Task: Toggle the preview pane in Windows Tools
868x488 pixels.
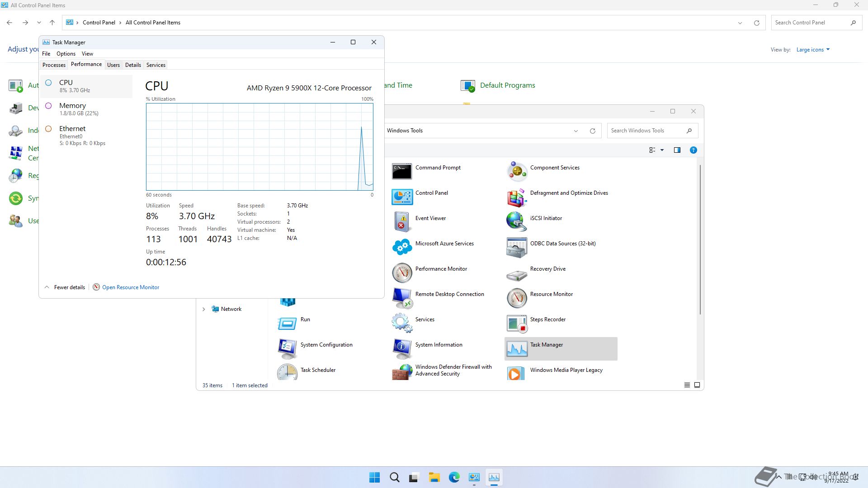Action: (x=677, y=150)
